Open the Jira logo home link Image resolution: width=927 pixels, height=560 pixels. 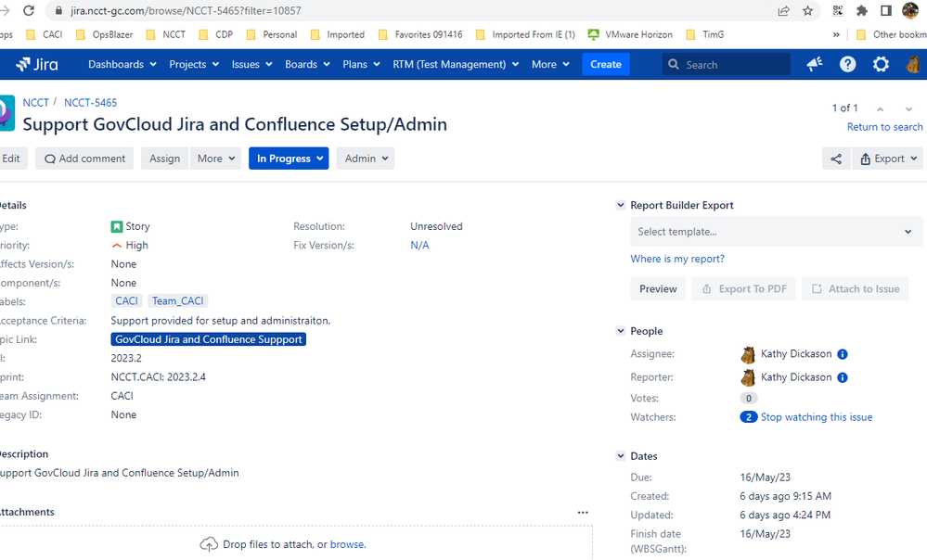[37, 64]
